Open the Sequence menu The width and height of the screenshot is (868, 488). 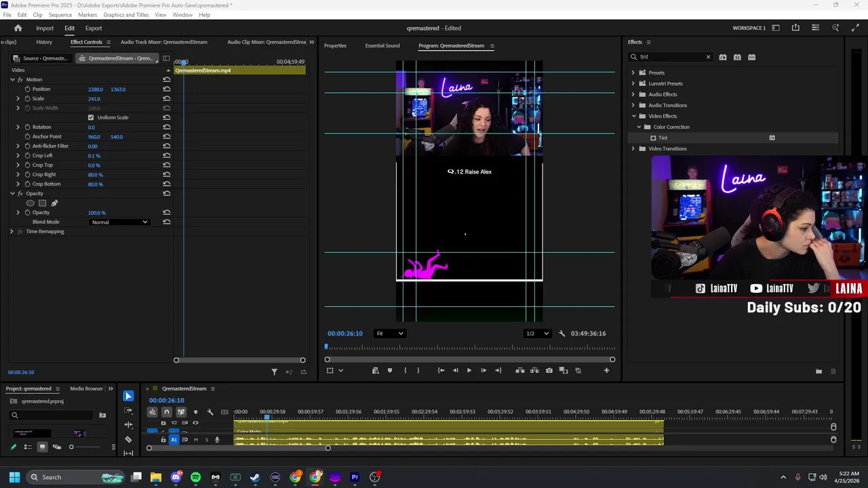point(60,15)
